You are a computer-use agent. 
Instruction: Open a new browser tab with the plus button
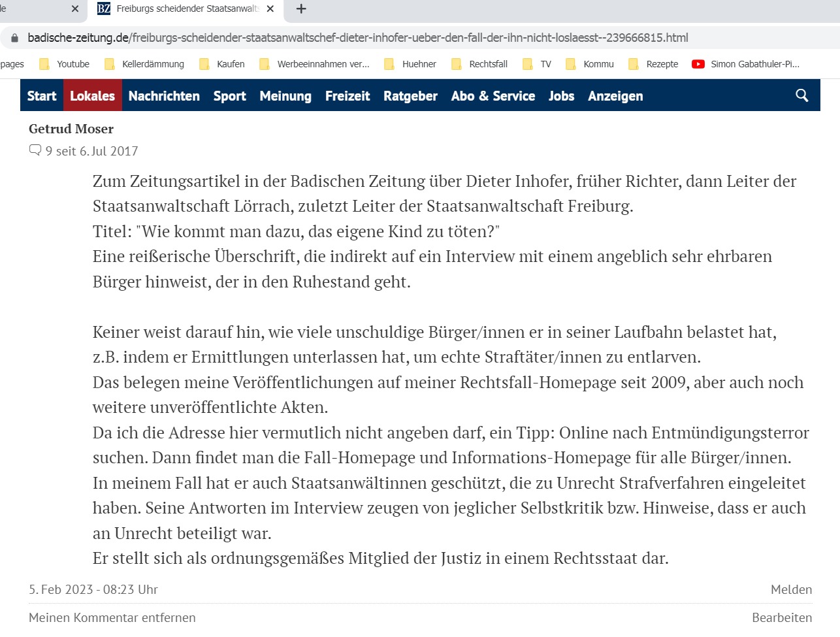[x=301, y=8]
